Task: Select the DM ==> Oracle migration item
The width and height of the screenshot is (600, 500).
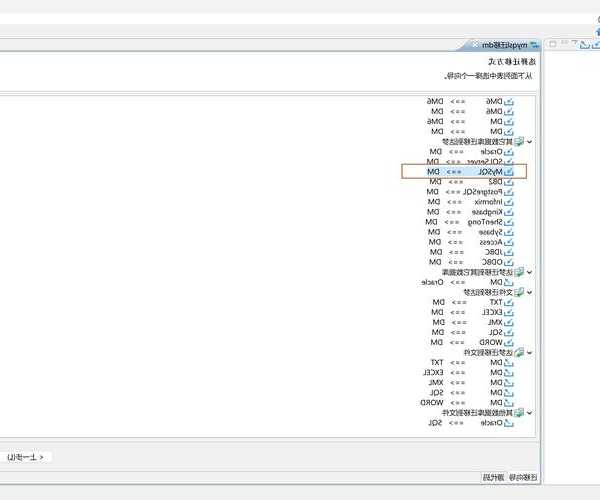Action: [x=470, y=282]
